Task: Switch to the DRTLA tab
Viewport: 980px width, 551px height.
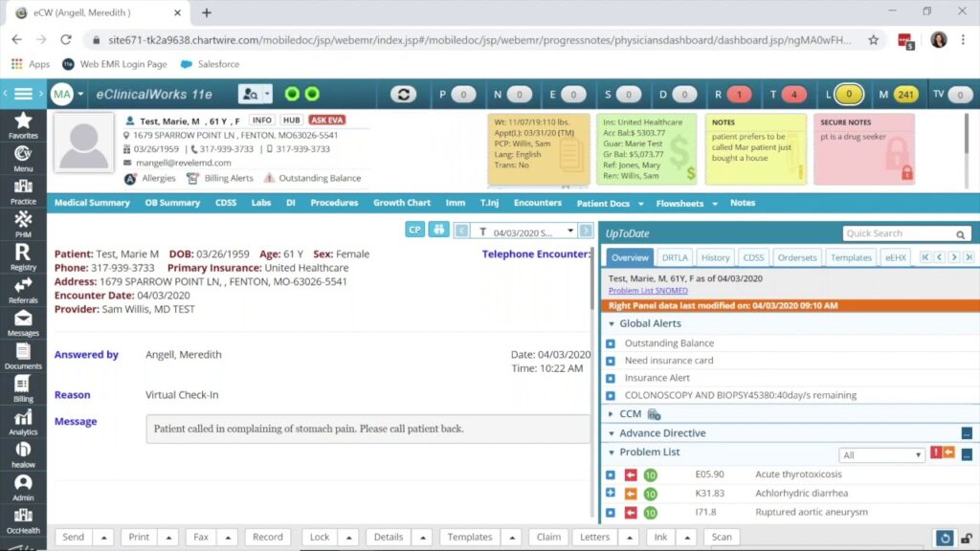Action: [x=675, y=257]
